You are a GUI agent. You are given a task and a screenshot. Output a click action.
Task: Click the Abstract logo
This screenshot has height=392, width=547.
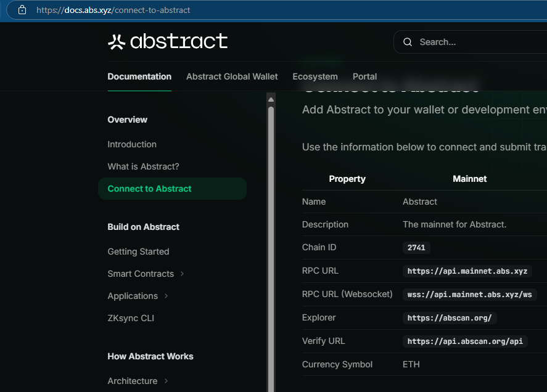pos(168,41)
